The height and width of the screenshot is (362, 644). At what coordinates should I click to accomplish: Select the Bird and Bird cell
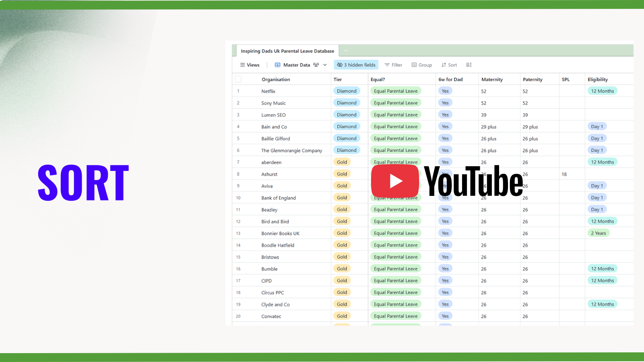pyautogui.click(x=275, y=222)
